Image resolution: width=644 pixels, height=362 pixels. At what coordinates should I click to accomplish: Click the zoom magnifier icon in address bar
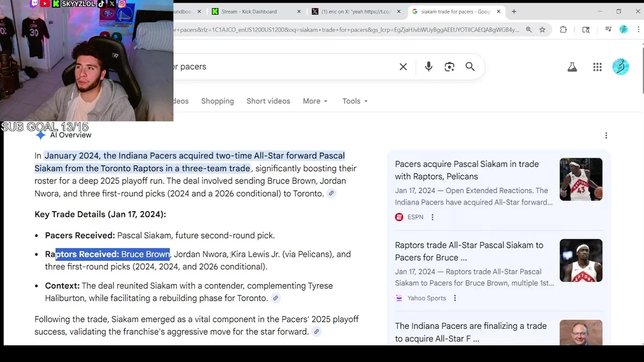pos(529,30)
